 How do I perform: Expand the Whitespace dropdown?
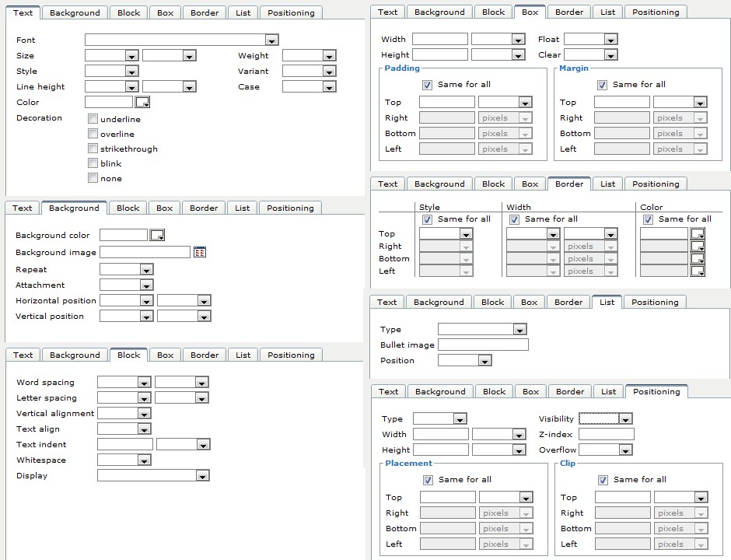point(124,460)
